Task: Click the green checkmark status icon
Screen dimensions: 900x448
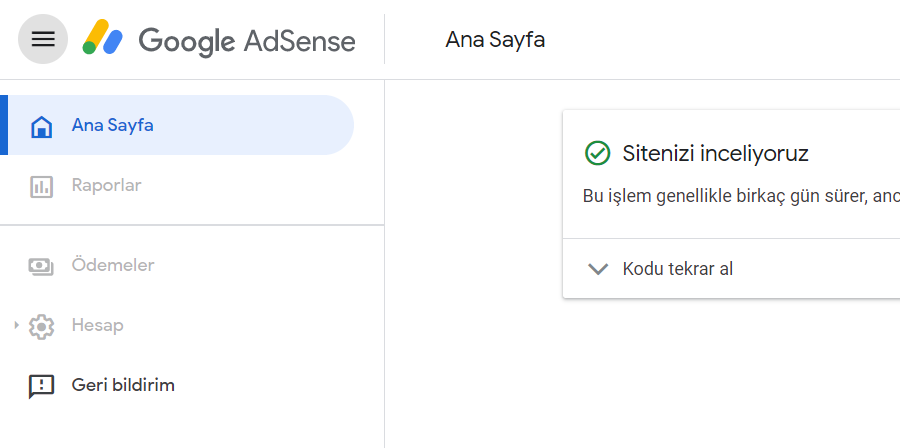Action: (598, 154)
